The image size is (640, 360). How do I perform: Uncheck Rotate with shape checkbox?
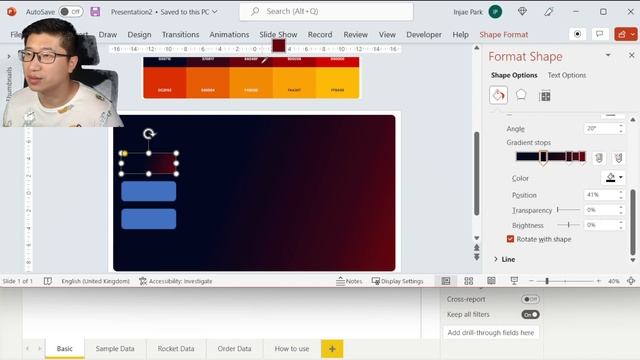[510, 239]
